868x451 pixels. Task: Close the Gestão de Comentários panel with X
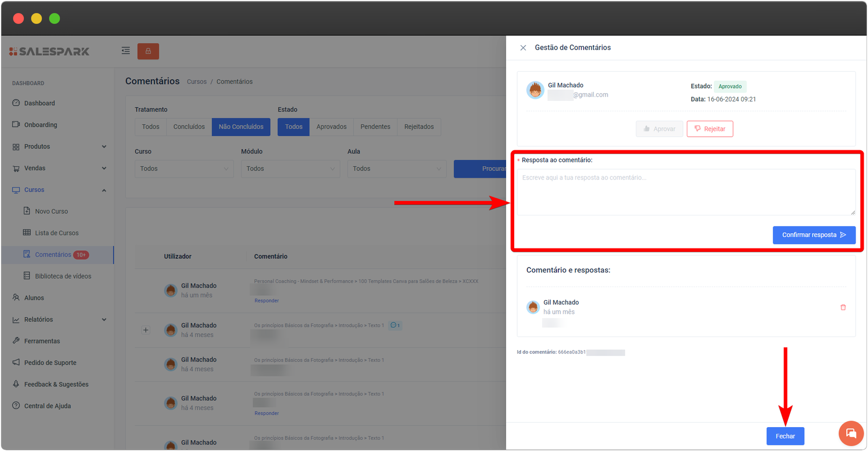click(x=523, y=48)
